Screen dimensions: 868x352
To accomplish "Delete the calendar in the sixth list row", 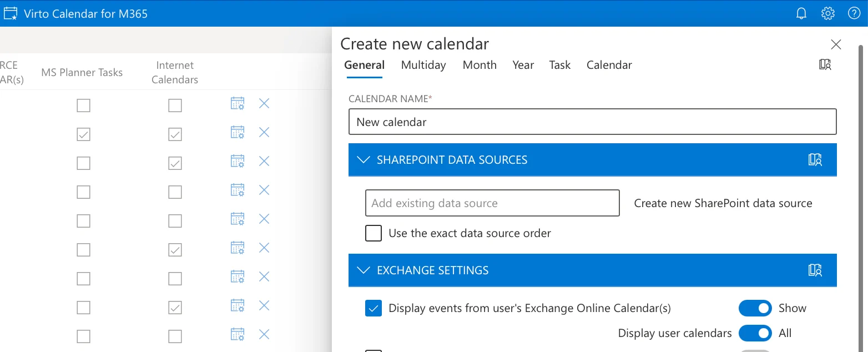I will (264, 248).
